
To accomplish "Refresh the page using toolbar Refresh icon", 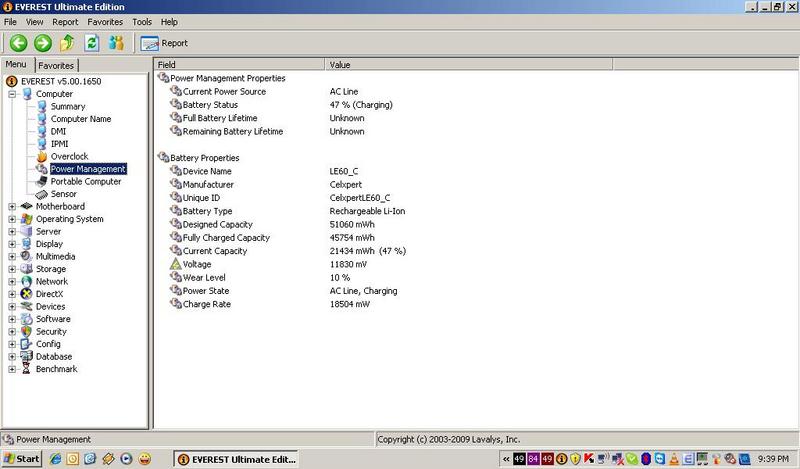I will click(92, 43).
